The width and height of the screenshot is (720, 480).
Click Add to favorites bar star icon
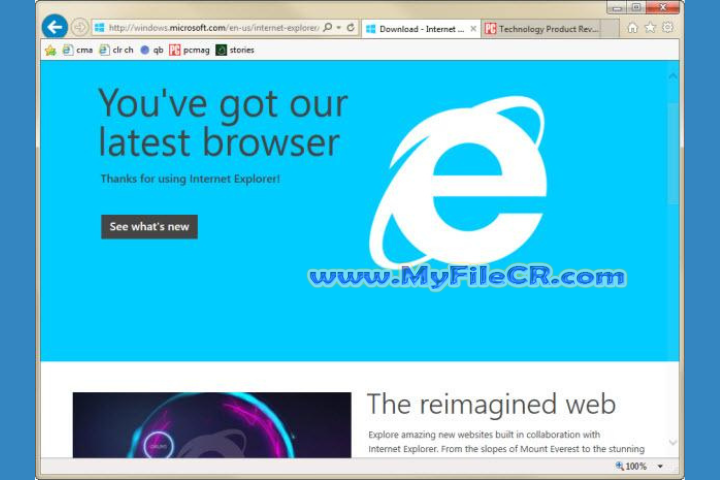pos(51,50)
